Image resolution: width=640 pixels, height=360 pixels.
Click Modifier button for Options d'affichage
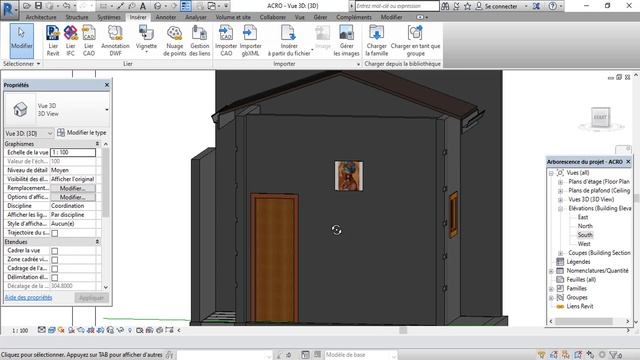73,197
